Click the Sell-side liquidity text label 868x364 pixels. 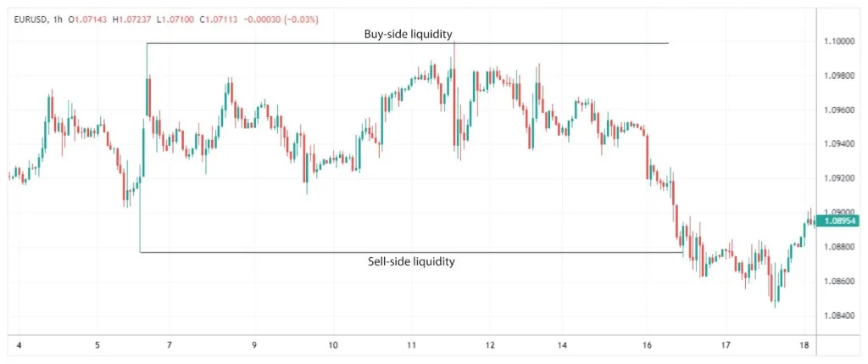[x=410, y=261]
